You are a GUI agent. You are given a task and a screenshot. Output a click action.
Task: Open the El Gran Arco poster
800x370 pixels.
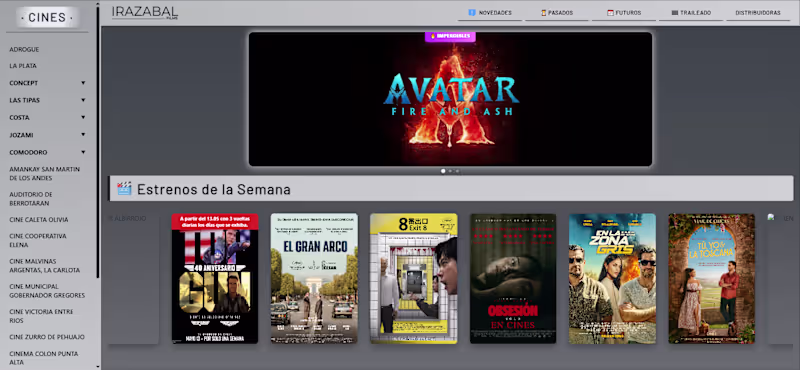(x=314, y=278)
